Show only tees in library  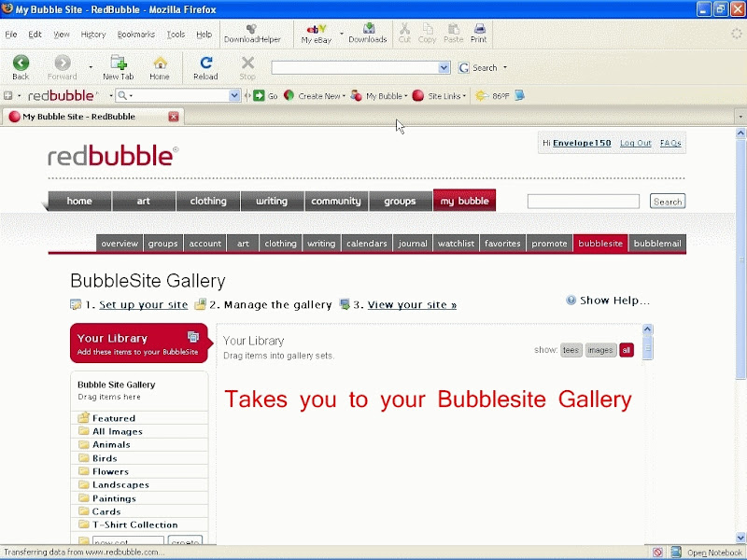pos(571,351)
